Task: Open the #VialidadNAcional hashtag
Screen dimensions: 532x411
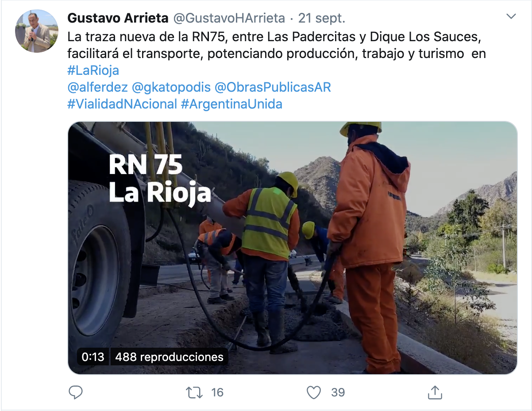Action: tap(122, 105)
